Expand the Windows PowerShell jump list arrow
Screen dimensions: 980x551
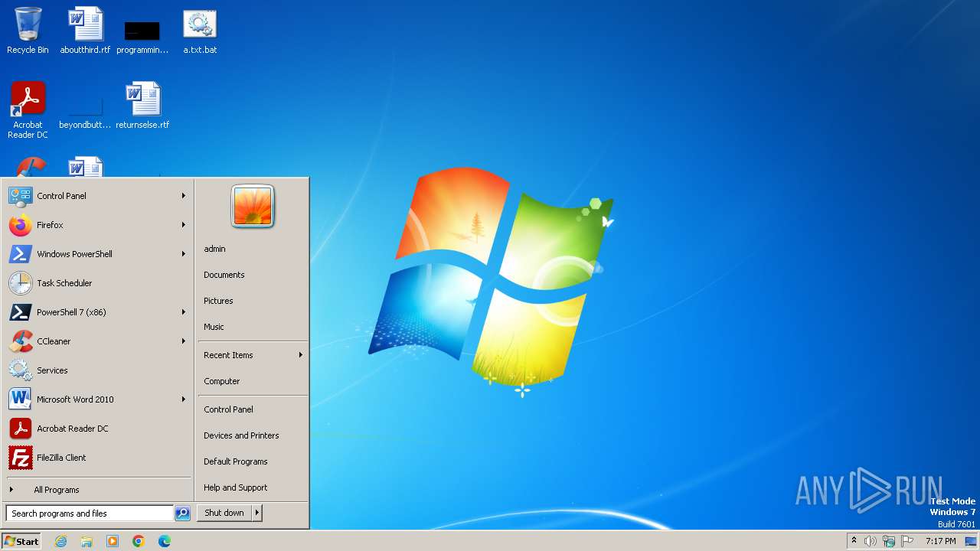tap(184, 254)
